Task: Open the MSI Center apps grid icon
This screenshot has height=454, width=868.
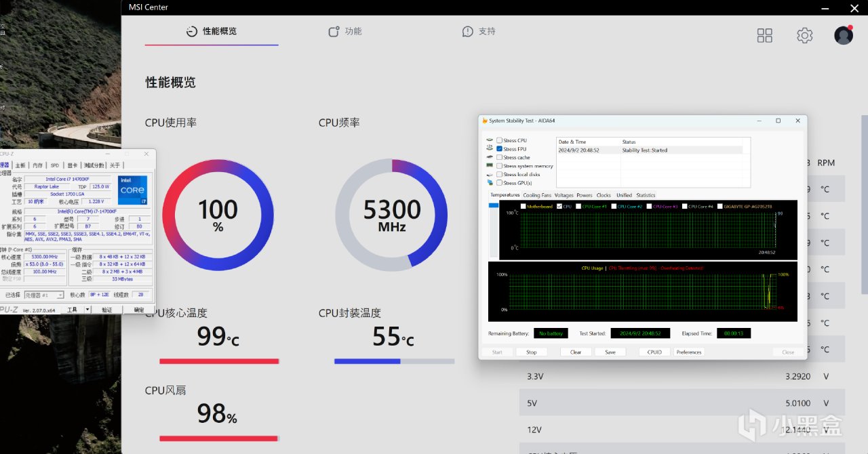Action: pos(765,35)
